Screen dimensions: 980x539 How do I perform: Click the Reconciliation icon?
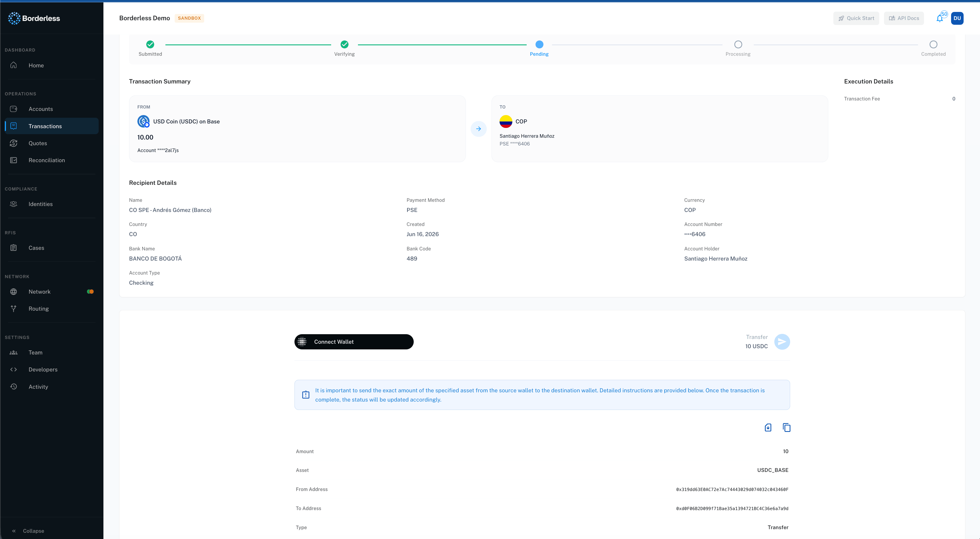pyautogui.click(x=14, y=160)
